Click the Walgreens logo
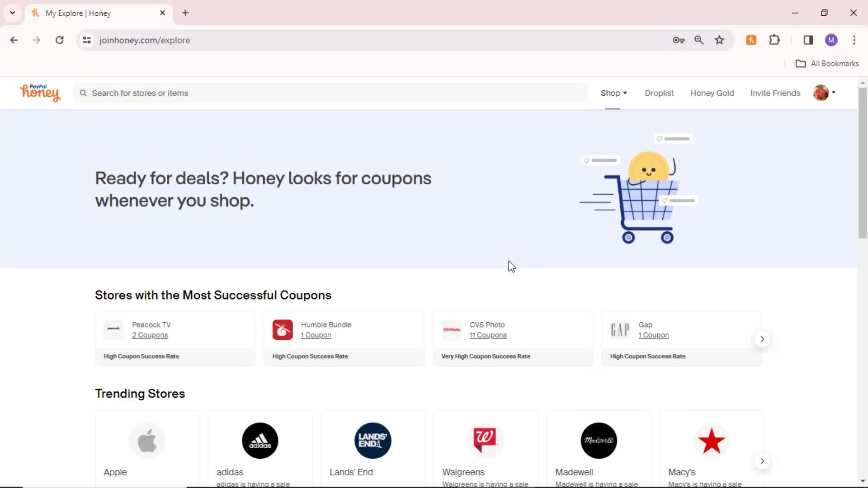Viewport: 868px width, 488px height. click(486, 441)
